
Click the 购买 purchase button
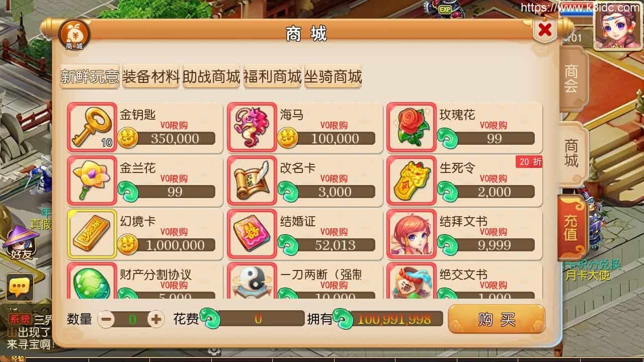point(497,319)
